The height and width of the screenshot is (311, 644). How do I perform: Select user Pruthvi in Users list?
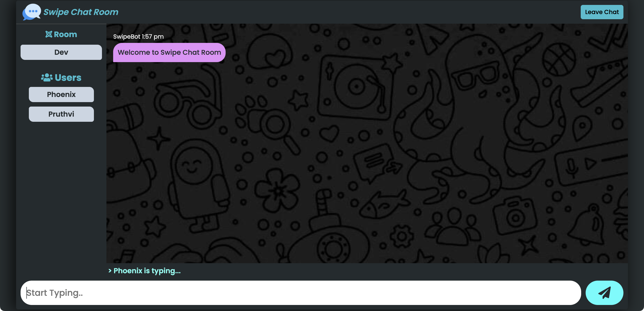[61, 114]
